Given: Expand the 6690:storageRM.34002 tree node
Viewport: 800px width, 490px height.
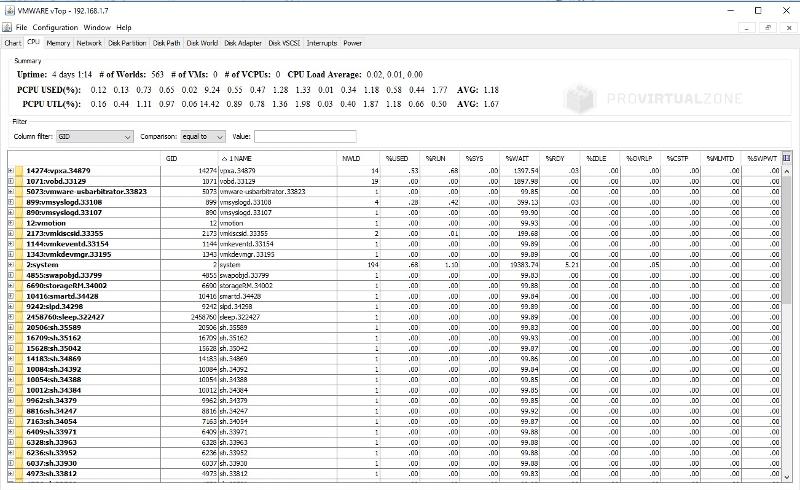Looking at the screenshot, I should point(10,285).
